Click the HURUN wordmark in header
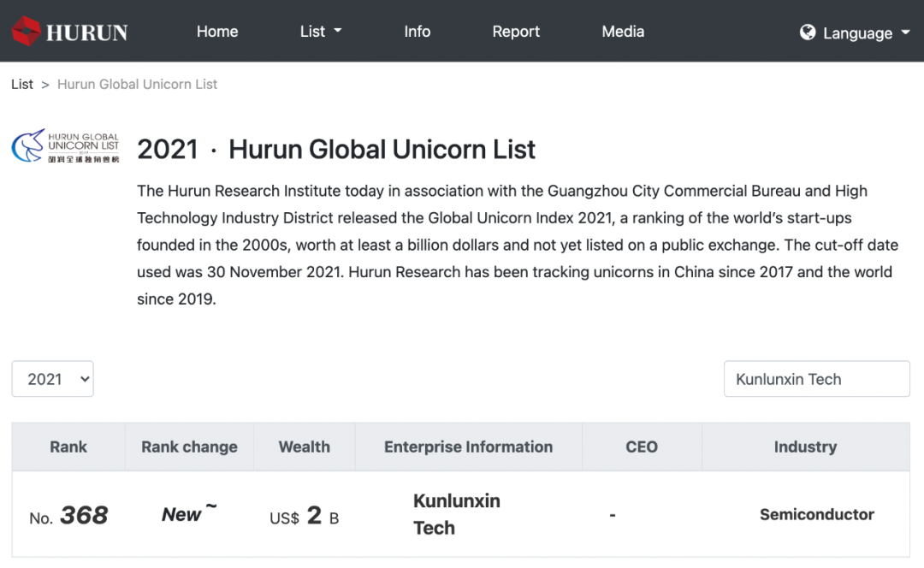 tap(86, 33)
